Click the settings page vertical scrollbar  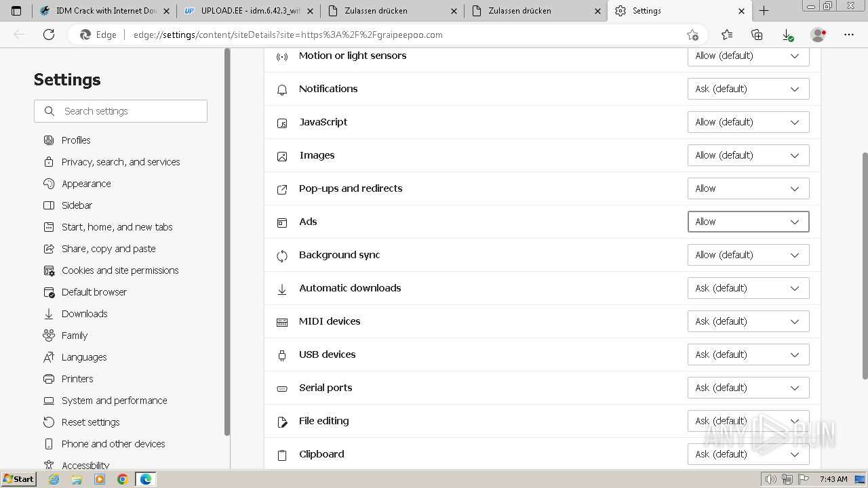point(865,266)
